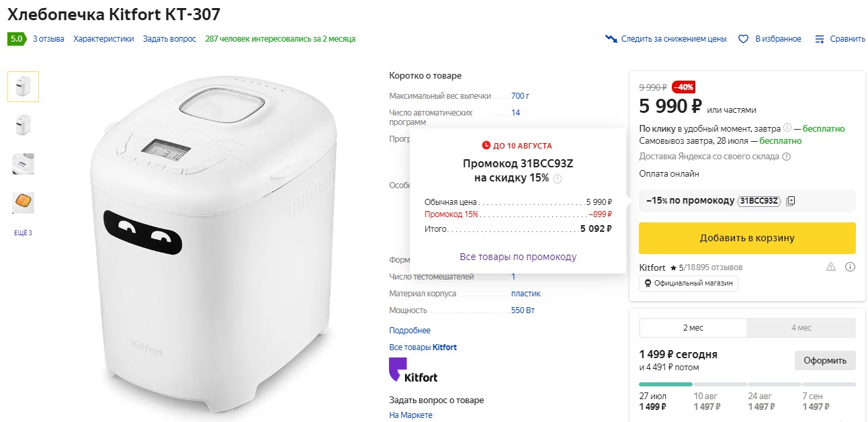Click the warning triangle icon near seller
The width and height of the screenshot is (868, 422).
point(831,267)
